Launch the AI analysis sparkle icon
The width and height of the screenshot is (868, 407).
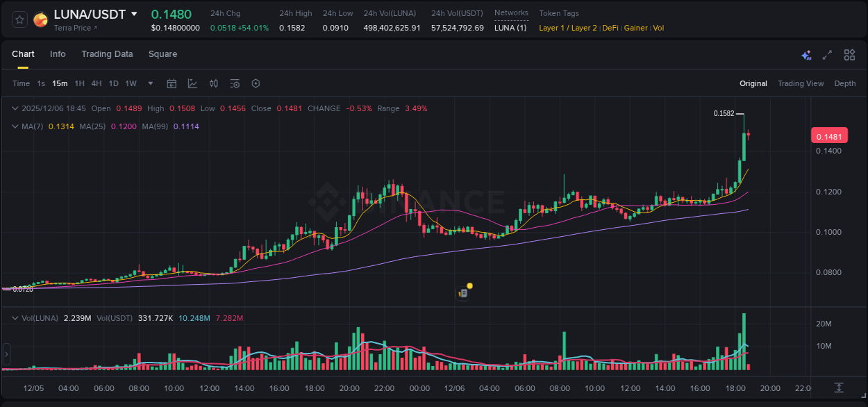click(x=806, y=54)
